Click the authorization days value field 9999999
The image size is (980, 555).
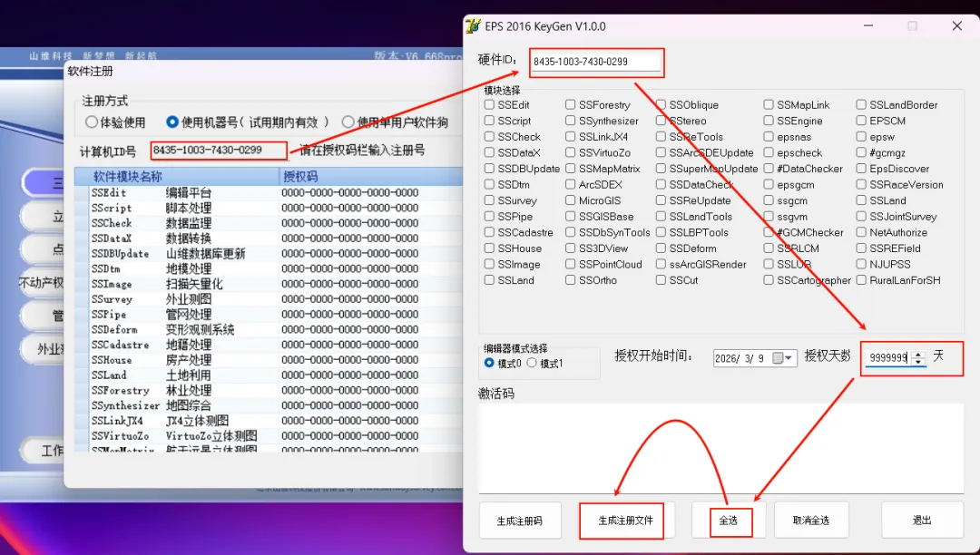pyautogui.click(x=888, y=357)
